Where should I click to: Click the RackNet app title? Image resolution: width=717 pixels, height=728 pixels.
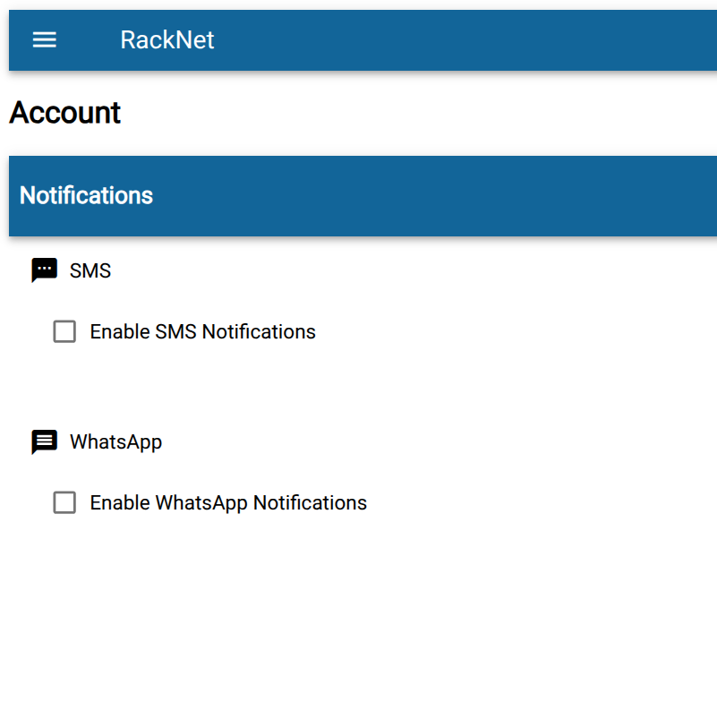tap(167, 39)
